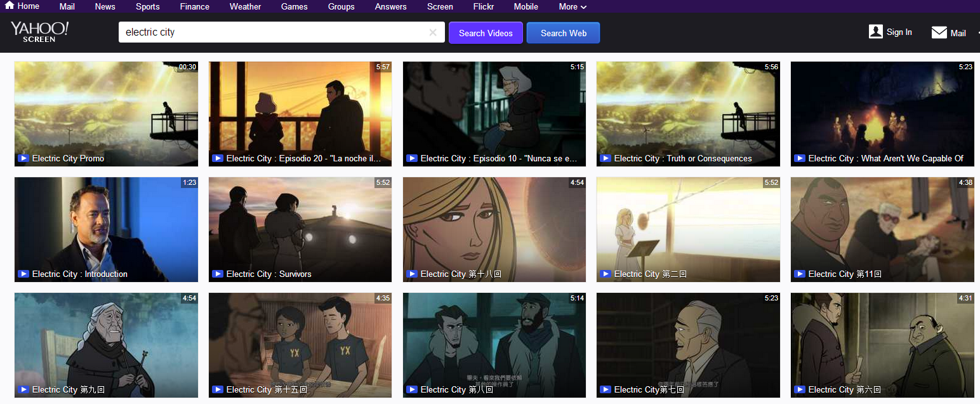Open Weather in top navigation
Screen dimensions: 980x404
point(246,6)
